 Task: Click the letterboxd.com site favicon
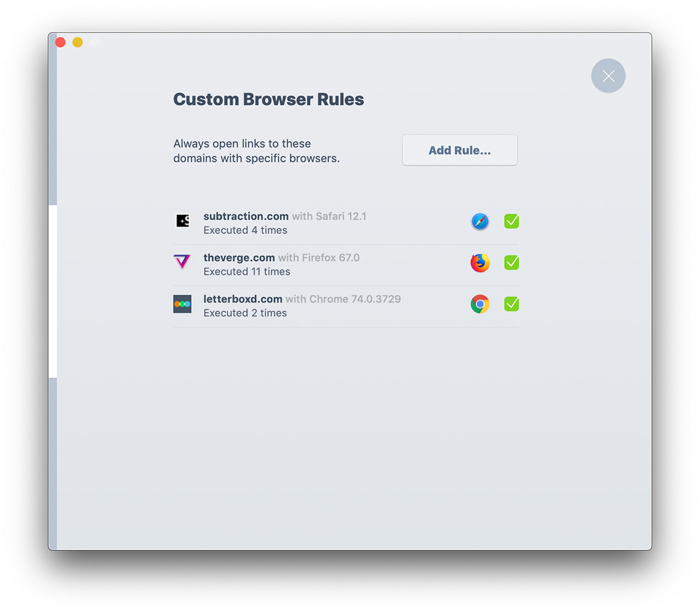(x=182, y=304)
